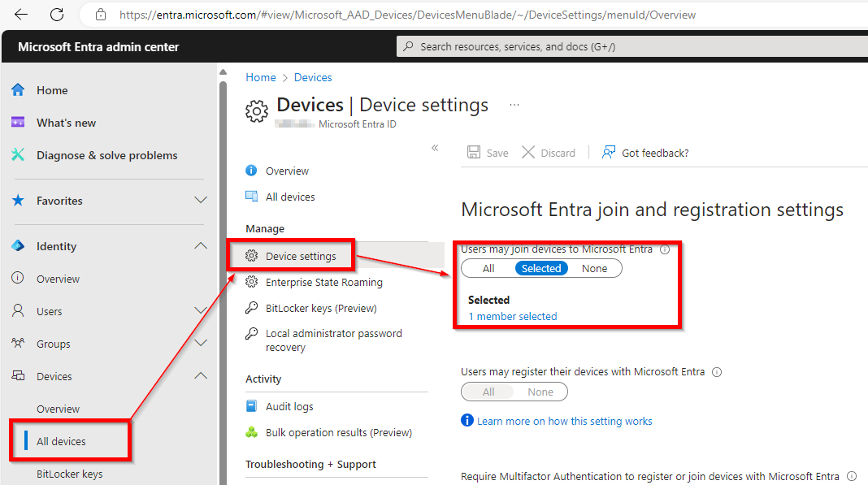Click the Devices breadcrumb link

313,77
